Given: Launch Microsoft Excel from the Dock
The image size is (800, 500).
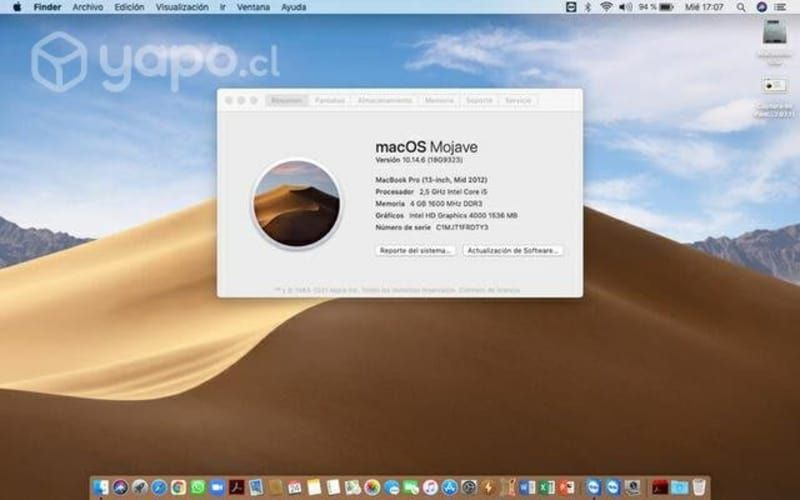Looking at the screenshot, I should click(546, 487).
